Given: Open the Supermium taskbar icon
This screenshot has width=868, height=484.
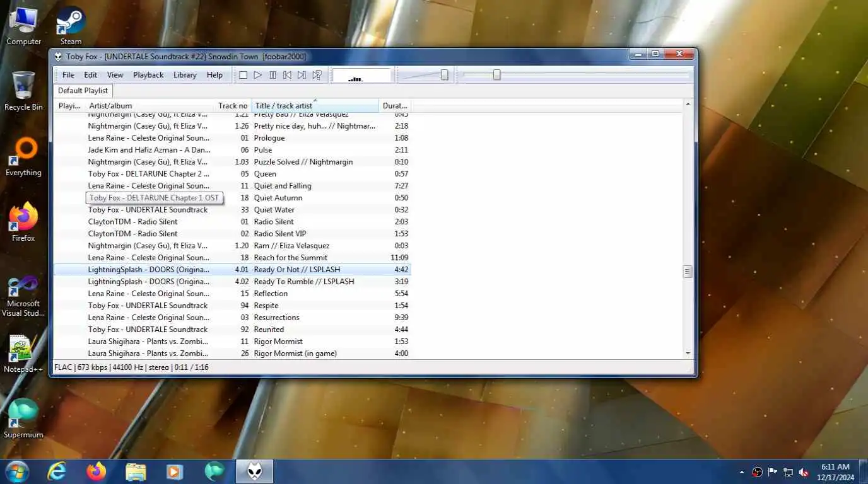Looking at the screenshot, I should click(214, 471).
